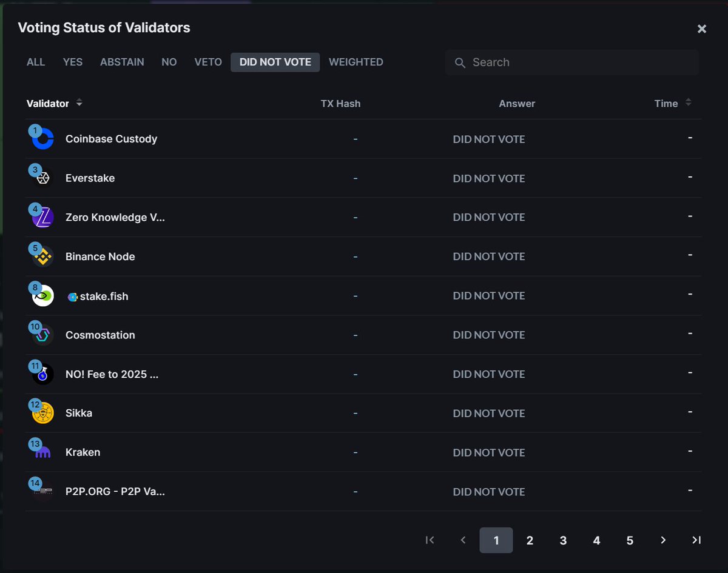728x573 pixels.
Task: Click the small emblem before stake.fish name
Action: click(72, 297)
